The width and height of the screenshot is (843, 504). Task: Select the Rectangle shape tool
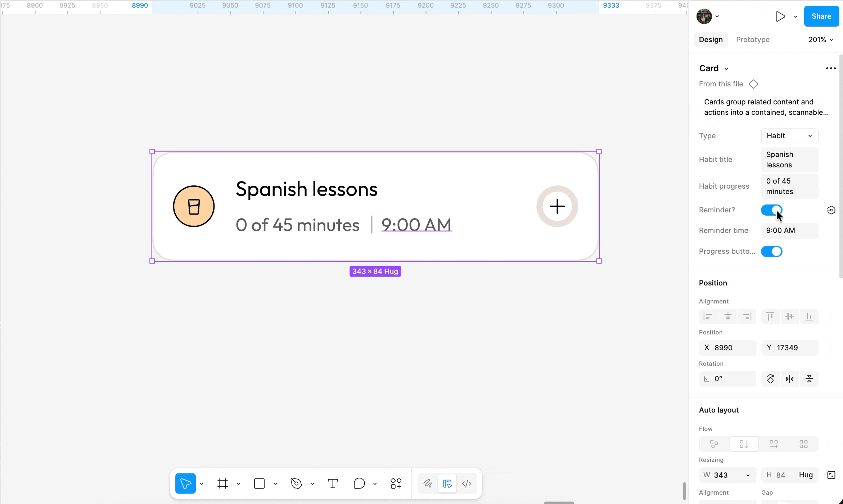(x=259, y=483)
